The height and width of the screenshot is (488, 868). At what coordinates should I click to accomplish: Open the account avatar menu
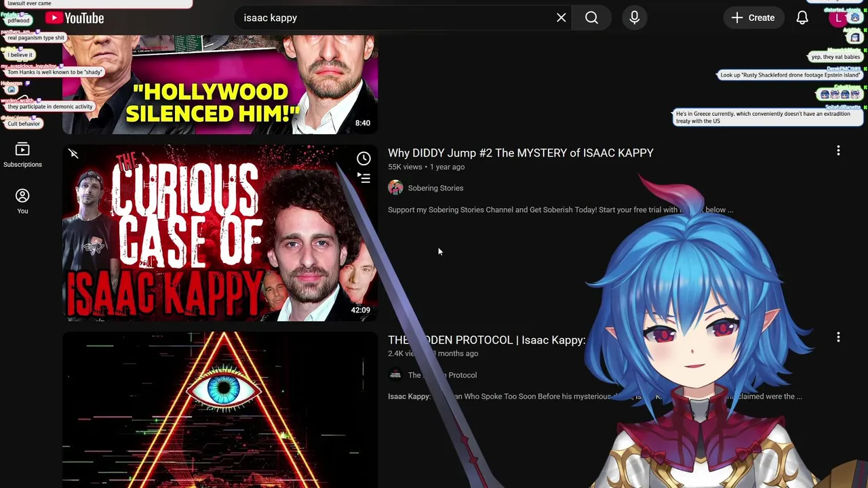tap(840, 18)
